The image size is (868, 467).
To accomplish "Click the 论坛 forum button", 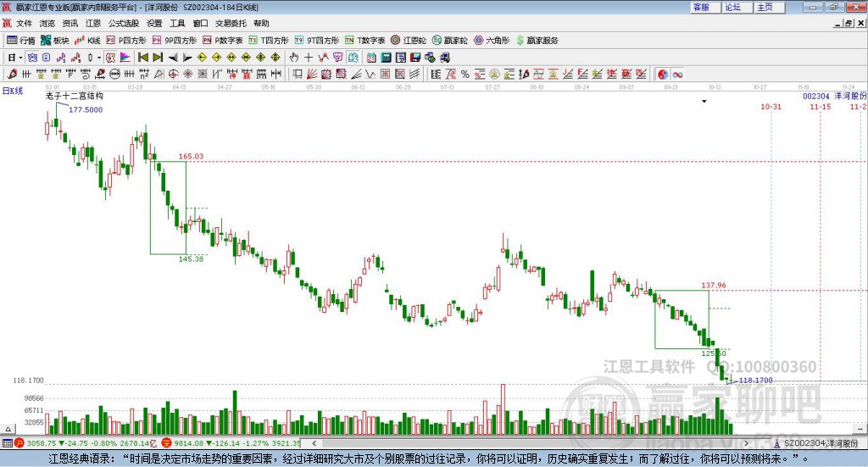I will pyautogui.click(x=737, y=7).
